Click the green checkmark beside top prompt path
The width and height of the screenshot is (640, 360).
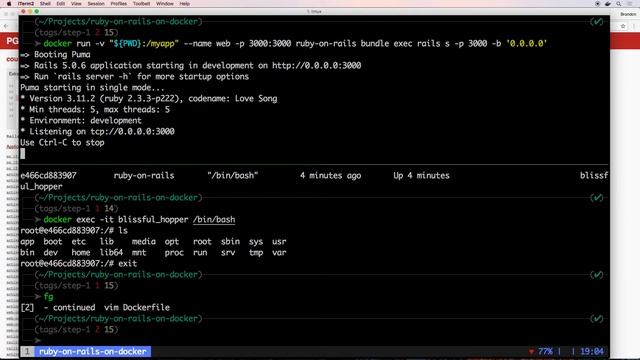[597, 22]
